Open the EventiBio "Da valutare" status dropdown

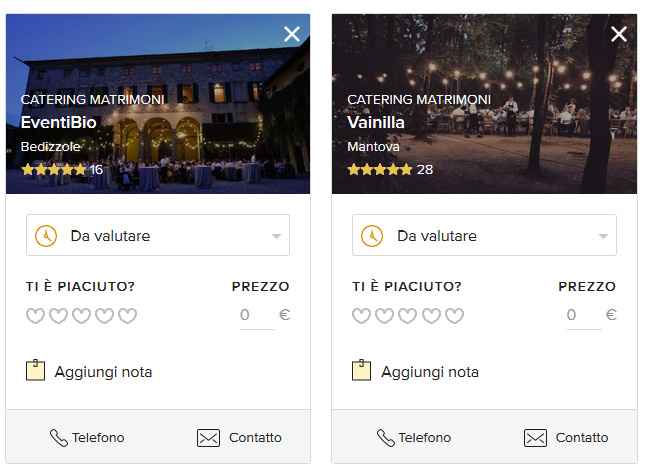[x=158, y=236]
